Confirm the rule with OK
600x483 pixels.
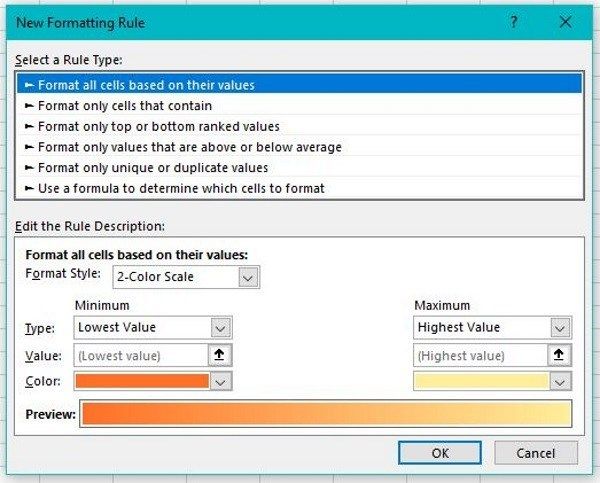(440, 453)
